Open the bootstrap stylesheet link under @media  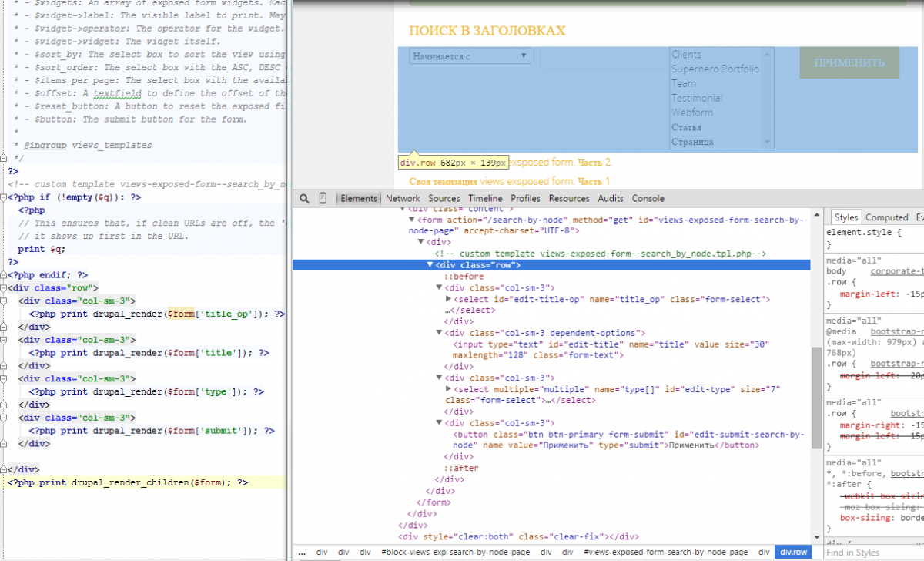pyautogui.click(x=897, y=330)
